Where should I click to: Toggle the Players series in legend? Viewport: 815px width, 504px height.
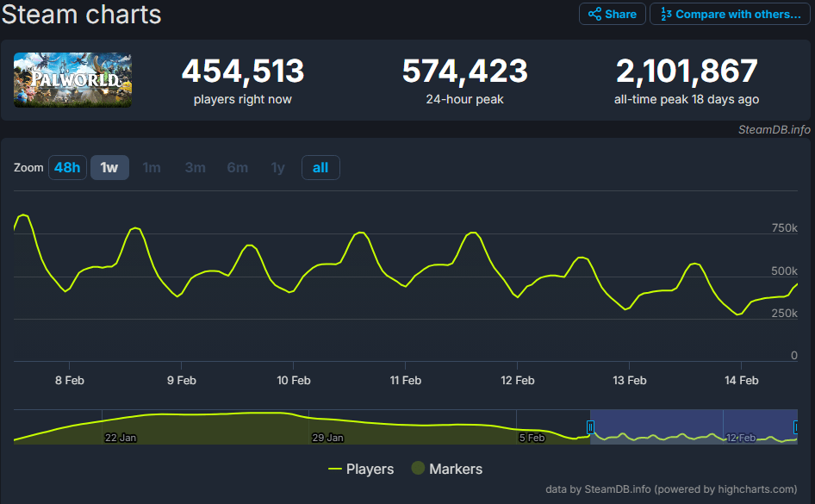tap(361, 470)
